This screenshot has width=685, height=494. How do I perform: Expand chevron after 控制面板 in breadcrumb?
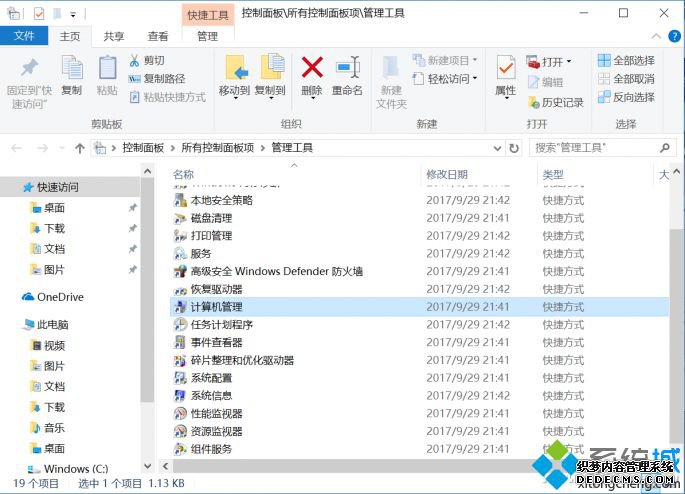pyautogui.click(x=173, y=149)
